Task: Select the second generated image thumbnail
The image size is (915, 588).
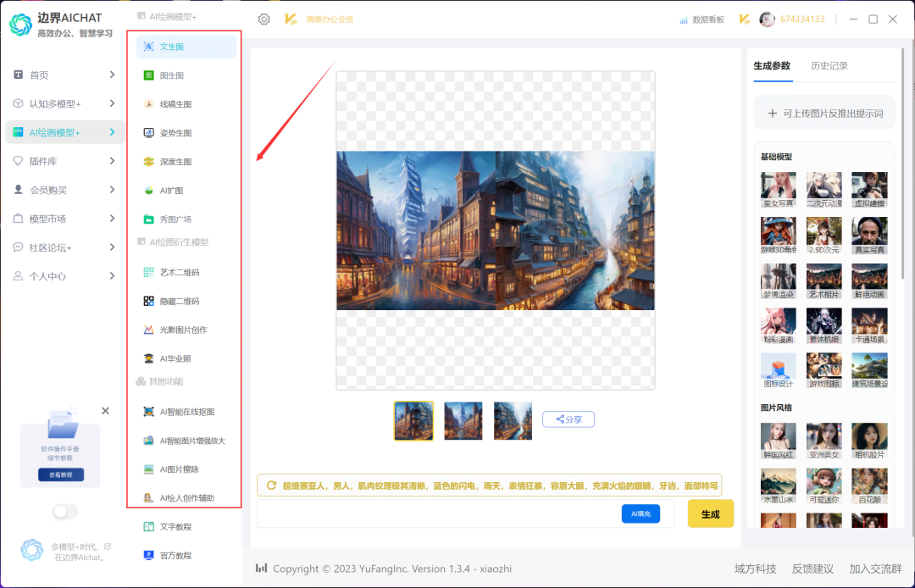Action: tap(463, 420)
